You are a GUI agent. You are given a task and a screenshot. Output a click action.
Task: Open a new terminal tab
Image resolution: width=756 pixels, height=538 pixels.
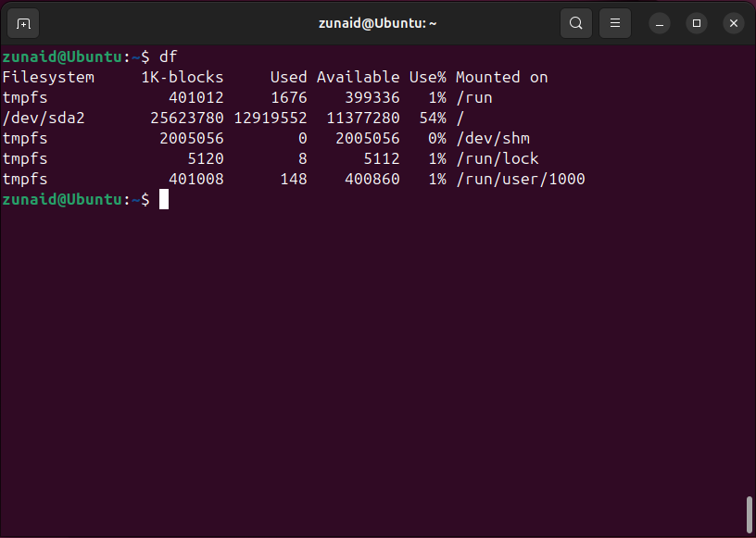24,23
